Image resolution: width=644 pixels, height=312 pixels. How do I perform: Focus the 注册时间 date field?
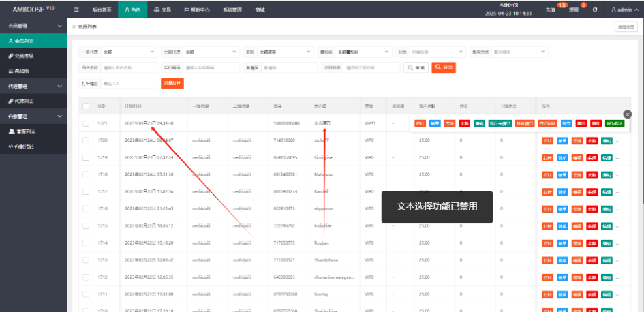click(x=371, y=67)
